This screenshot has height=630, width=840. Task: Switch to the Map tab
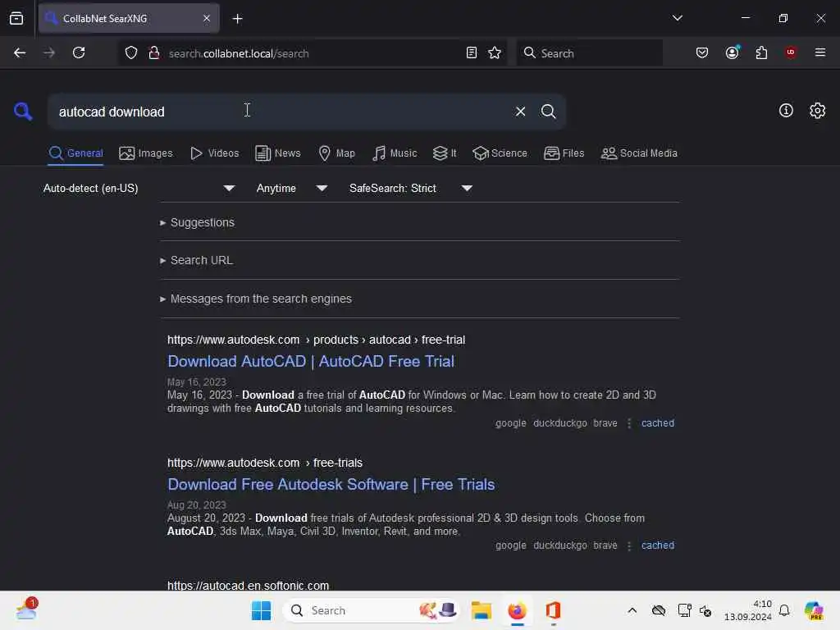[x=336, y=153]
